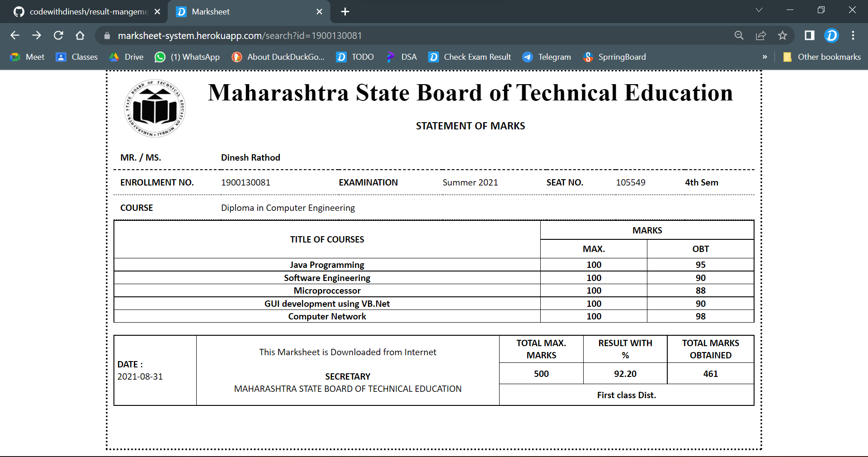Screen dimensions: 868x457
Task: Open the WhatsApp bookmark
Action: 187,57
